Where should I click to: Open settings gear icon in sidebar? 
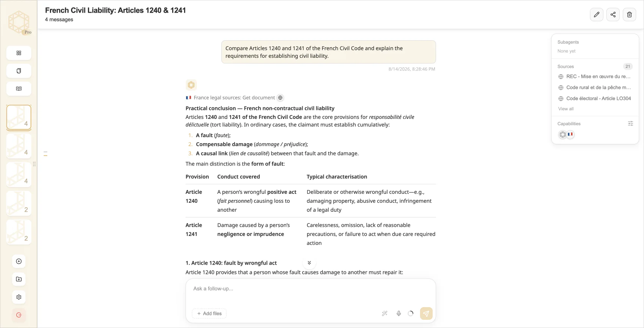[19, 297]
